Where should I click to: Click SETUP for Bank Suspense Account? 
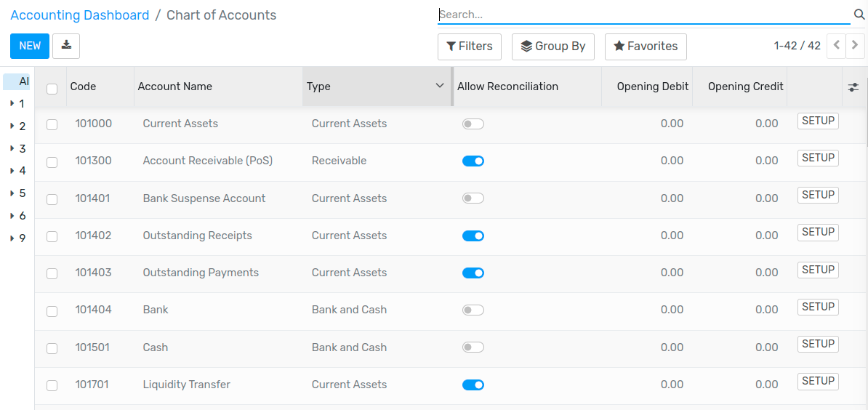818,195
